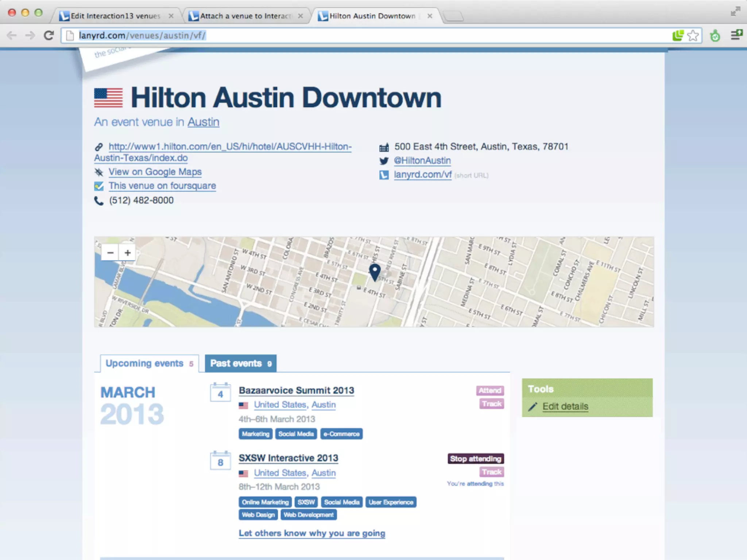Image resolution: width=747 pixels, height=560 pixels.
Task: Click the map location pin marker
Action: [x=375, y=272]
